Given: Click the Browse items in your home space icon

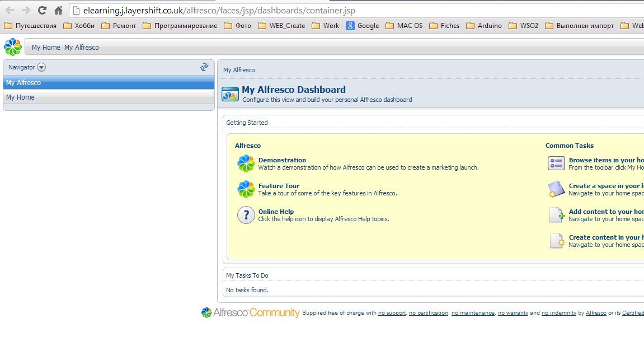Looking at the screenshot, I should 556,163.
